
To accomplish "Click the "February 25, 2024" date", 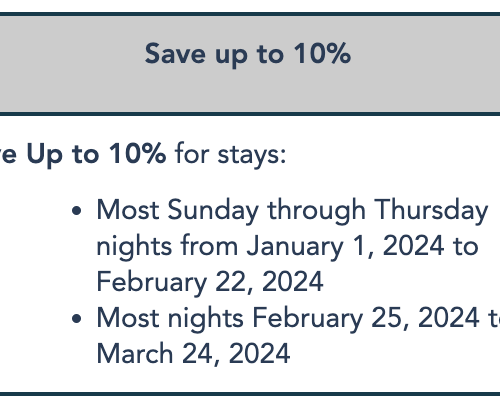I will pos(366,318).
